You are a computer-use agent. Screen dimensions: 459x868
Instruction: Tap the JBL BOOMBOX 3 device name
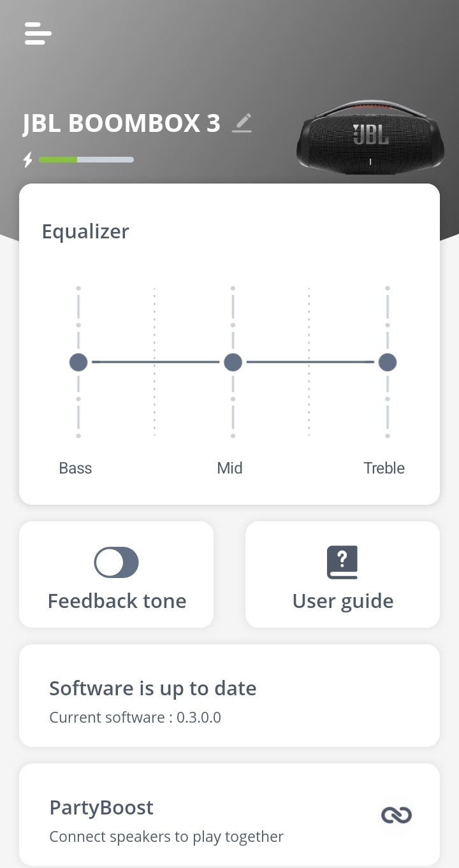pyautogui.click(x=121, y=123)
